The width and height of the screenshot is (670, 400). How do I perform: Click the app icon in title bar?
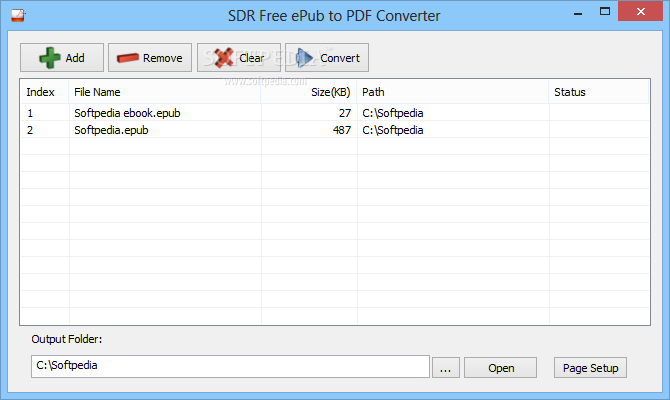[x=18, y=16]
